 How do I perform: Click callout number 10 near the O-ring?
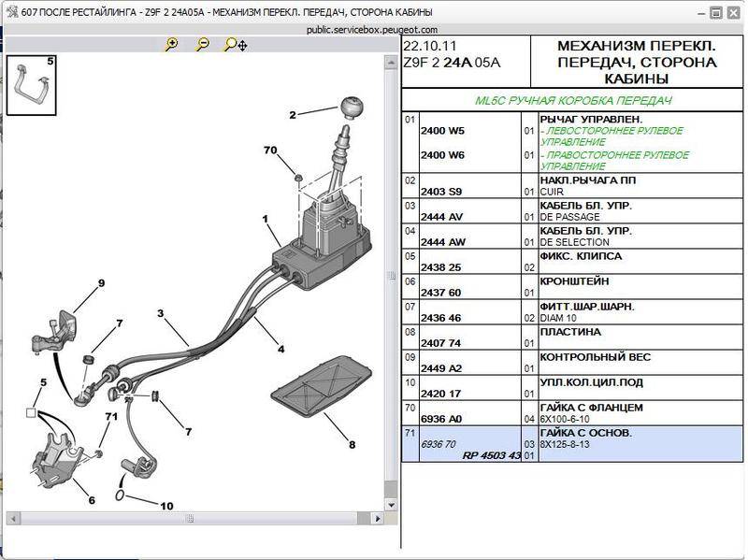pyautogui.click(x=166, y=506)
